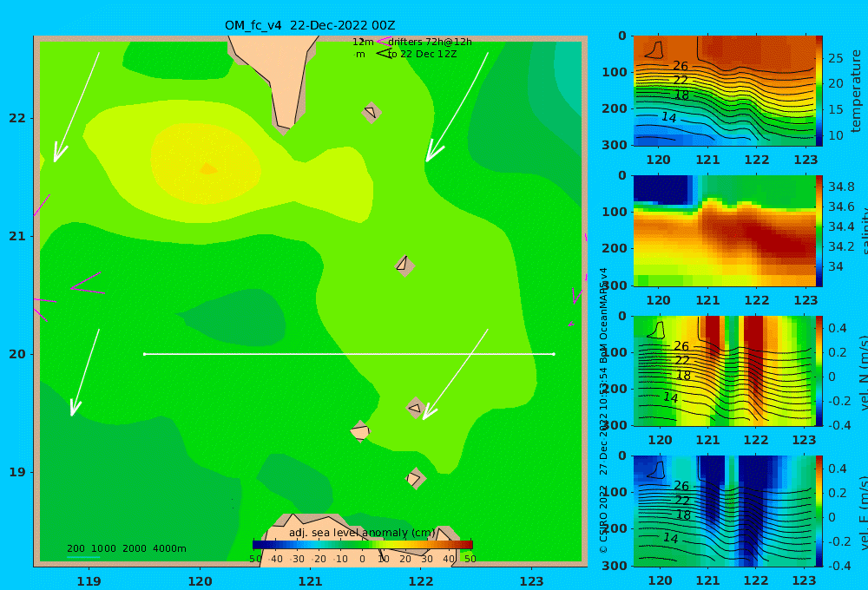
Task: Click latitude label 21 on main map
Action: [17, 236]
